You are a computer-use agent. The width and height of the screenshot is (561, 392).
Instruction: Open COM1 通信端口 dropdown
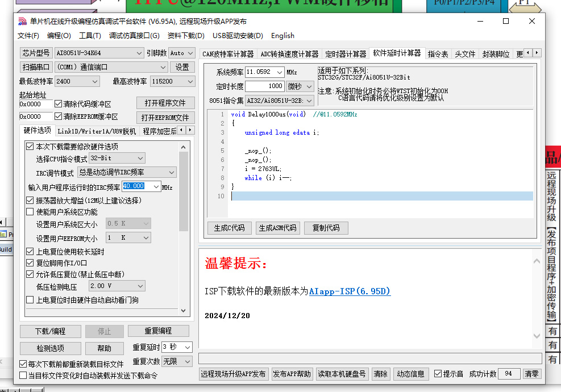click(111, 67)
